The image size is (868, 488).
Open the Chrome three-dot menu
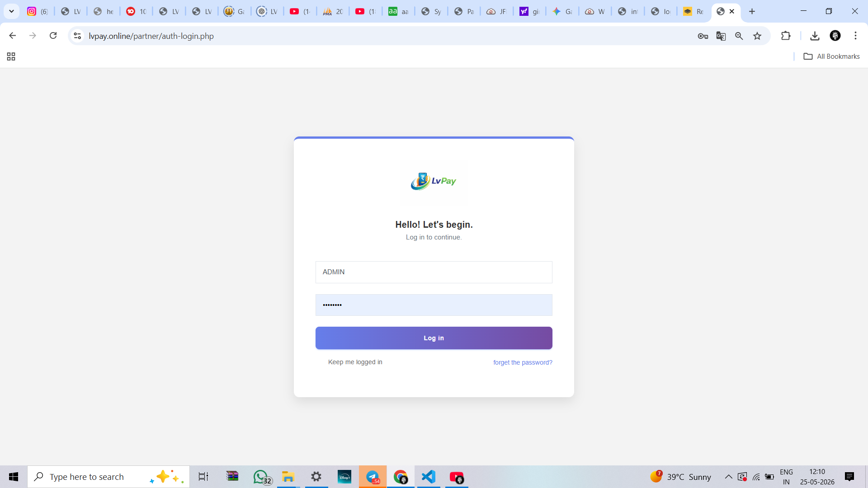pos(855,36)
